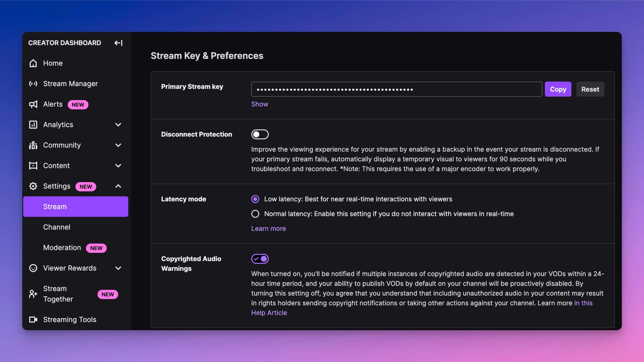
Task: Click the Primary Stream key input field
Action: pos(397,89)
